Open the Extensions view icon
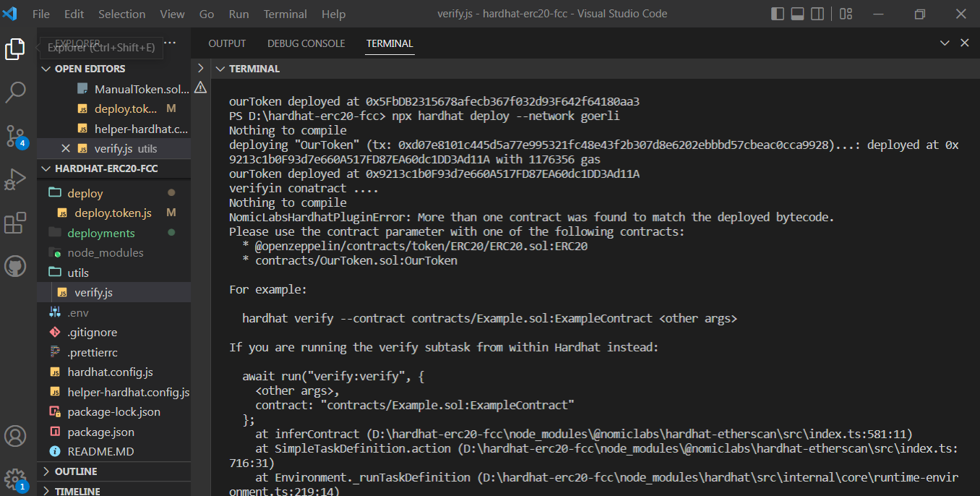 coord(15,223)
